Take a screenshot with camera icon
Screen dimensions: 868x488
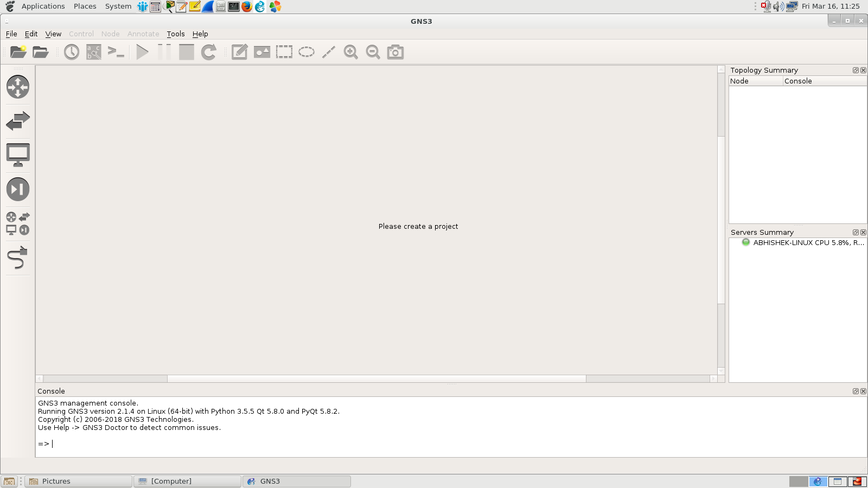[x=395, y=52]
